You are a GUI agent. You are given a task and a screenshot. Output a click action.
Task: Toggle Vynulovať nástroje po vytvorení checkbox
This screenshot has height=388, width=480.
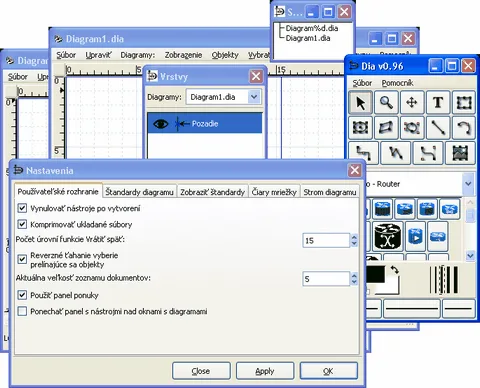(22, 208)
